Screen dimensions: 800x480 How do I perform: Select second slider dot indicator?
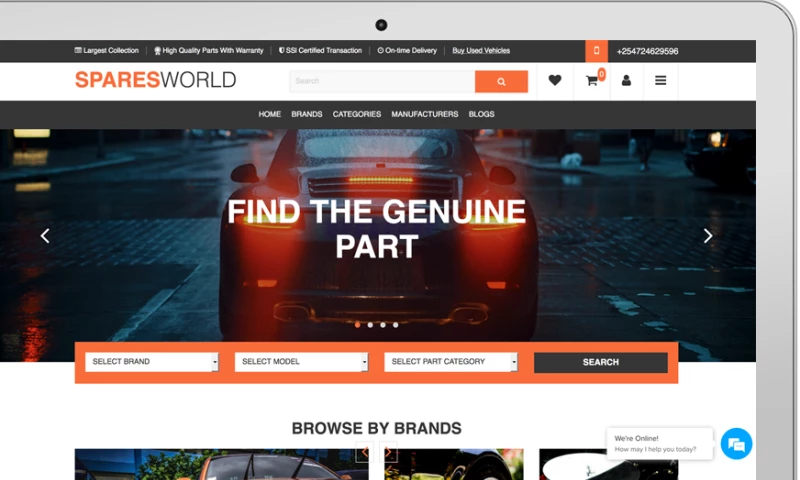click(370, 325)
